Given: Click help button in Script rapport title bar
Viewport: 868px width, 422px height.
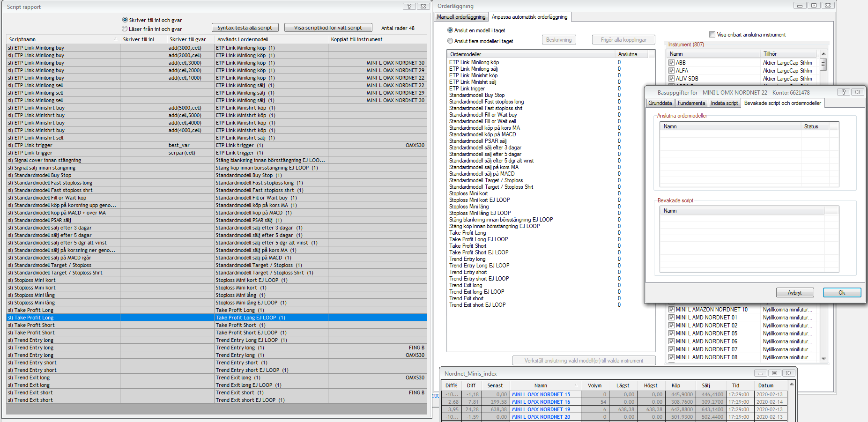Looking at the screenshot, I should tap(409, 6).
